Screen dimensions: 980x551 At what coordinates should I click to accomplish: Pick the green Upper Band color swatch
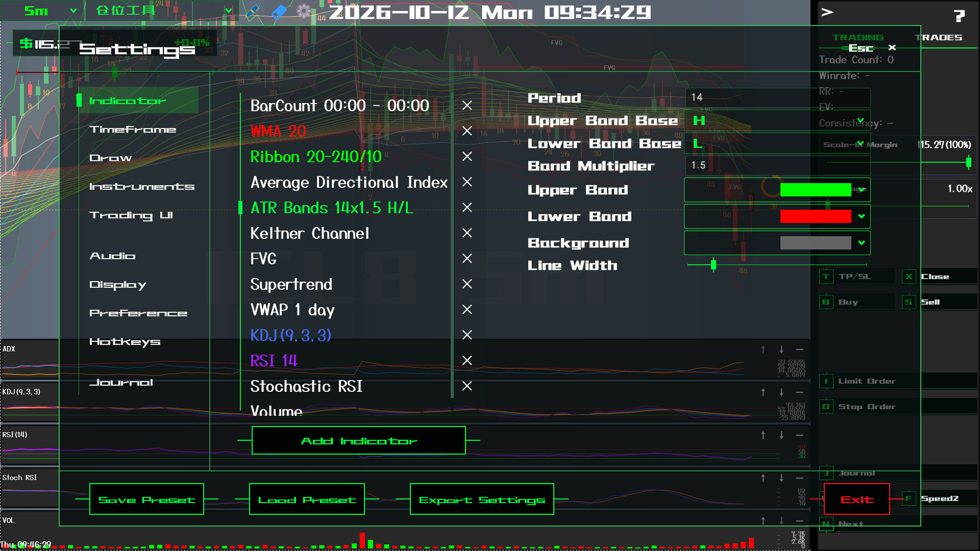click(x=816, y=190)
